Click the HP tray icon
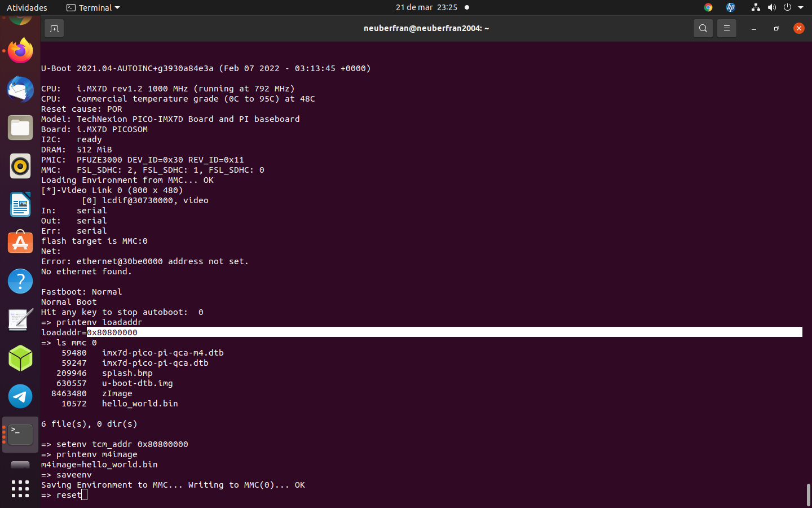The height and width of the screenshot is (508, 812). (x=731, y=7)
